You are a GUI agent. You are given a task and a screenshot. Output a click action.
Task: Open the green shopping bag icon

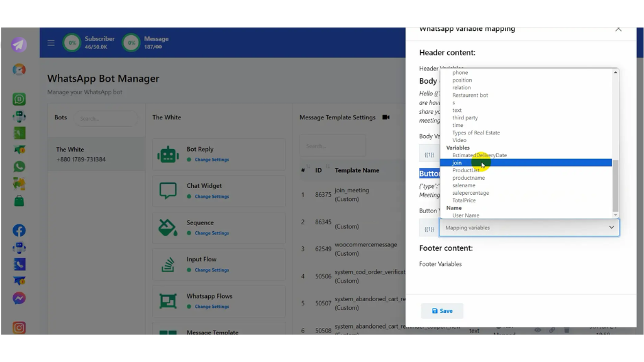coord(19,200)
